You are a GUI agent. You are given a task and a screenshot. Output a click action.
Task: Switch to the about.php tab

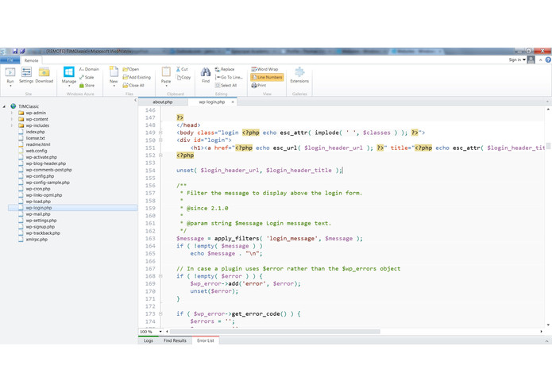[x=163, y=102]
